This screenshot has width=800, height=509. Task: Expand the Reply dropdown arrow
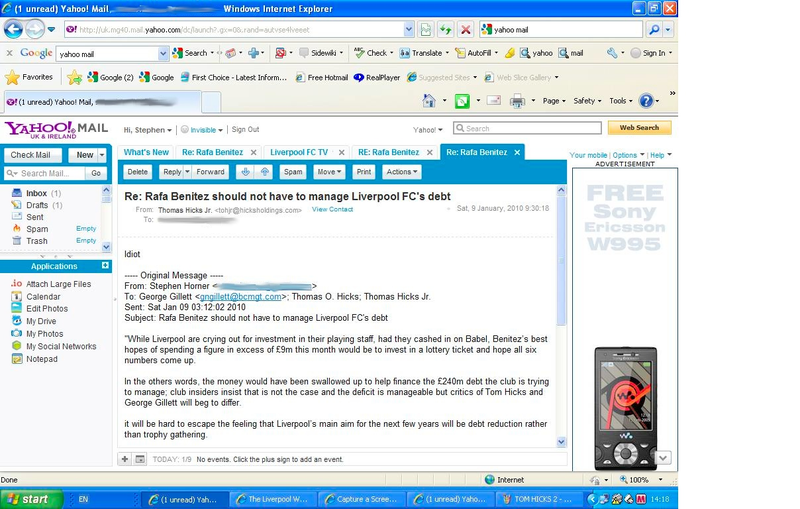[187, 172]
